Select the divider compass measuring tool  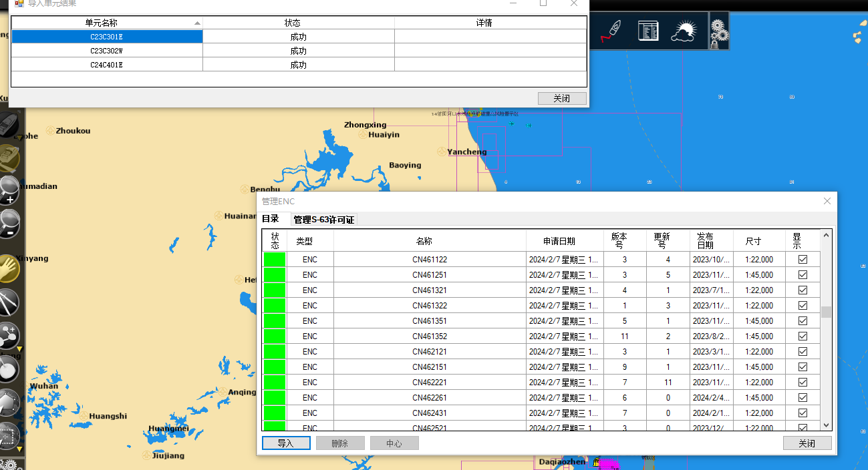click(9, 302)
